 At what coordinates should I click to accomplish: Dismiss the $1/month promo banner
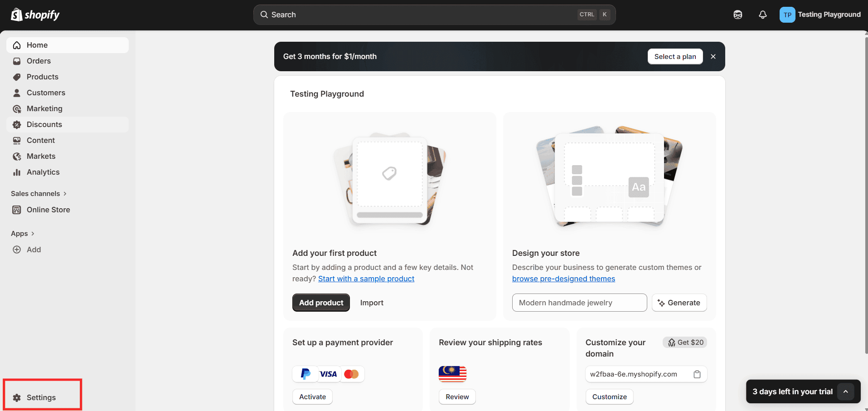click(x=713, y=57)
